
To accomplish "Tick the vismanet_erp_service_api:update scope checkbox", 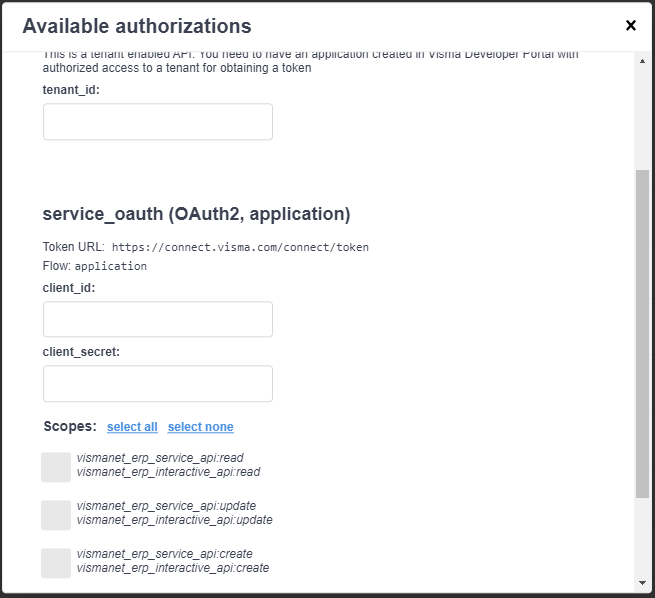I will (56, 515).
